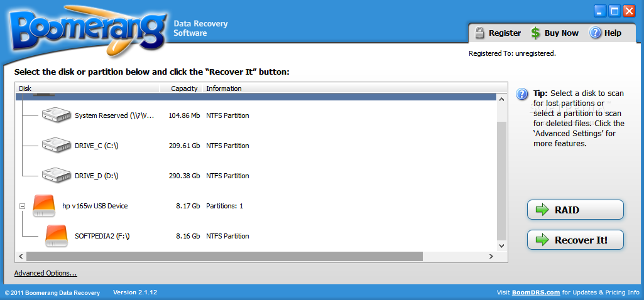Click horizontal scrollbar left arrow
The width and height of the screenshot is (644, 300).
click(20, 256)
